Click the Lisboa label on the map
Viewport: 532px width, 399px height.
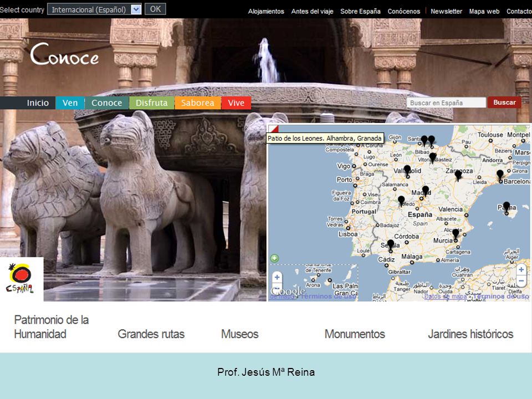pos(348,234)
